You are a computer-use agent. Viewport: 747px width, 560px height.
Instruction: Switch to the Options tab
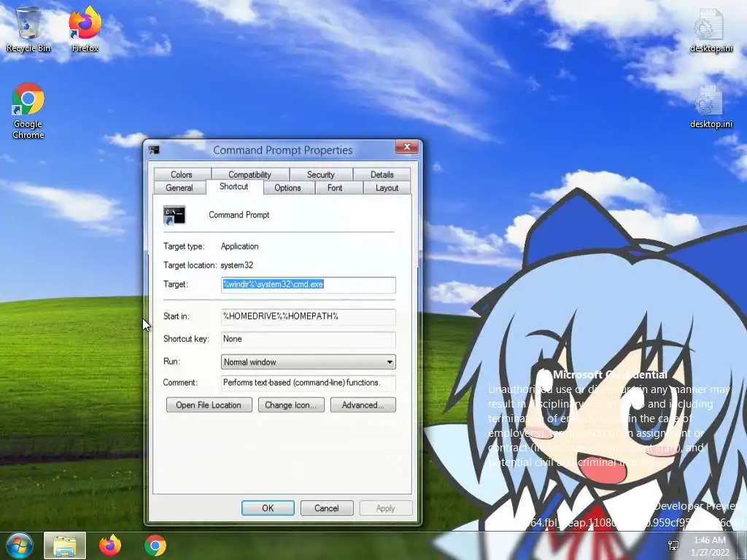[287, 188]
